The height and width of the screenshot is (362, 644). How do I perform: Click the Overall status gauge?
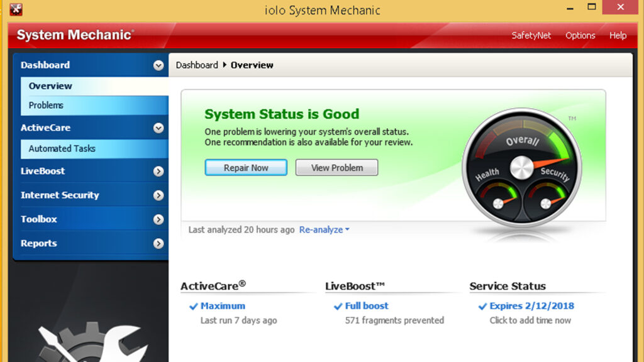[521, 167]
